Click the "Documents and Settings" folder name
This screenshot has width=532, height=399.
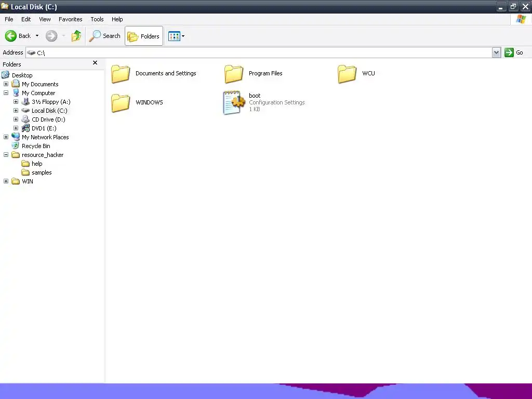(x=166, y=73)
